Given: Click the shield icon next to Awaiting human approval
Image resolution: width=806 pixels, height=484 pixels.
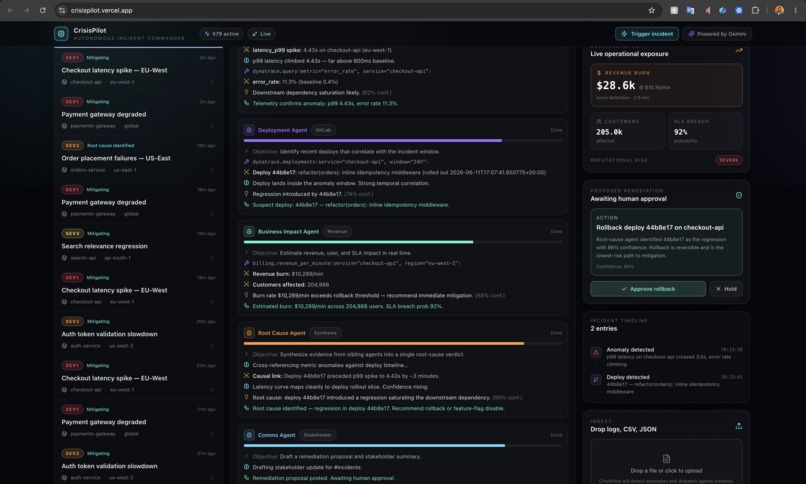Looking at the screenshot, I should click(739, 195).
